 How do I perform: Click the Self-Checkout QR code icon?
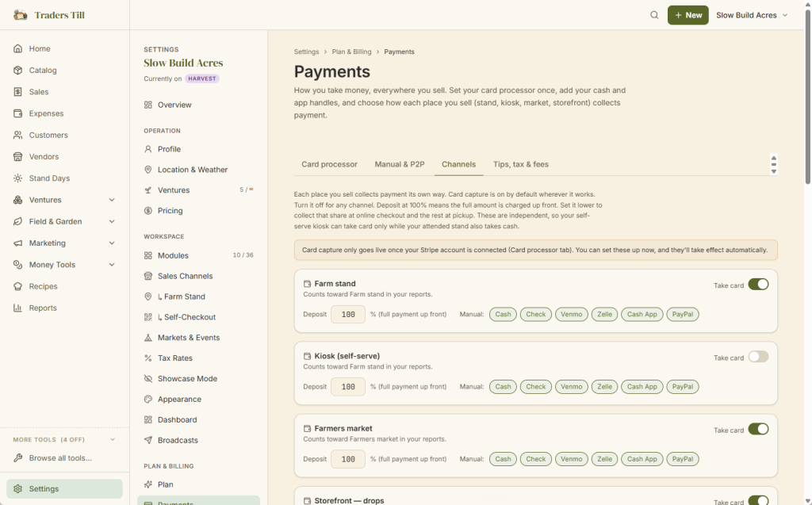tap(148, 317)
